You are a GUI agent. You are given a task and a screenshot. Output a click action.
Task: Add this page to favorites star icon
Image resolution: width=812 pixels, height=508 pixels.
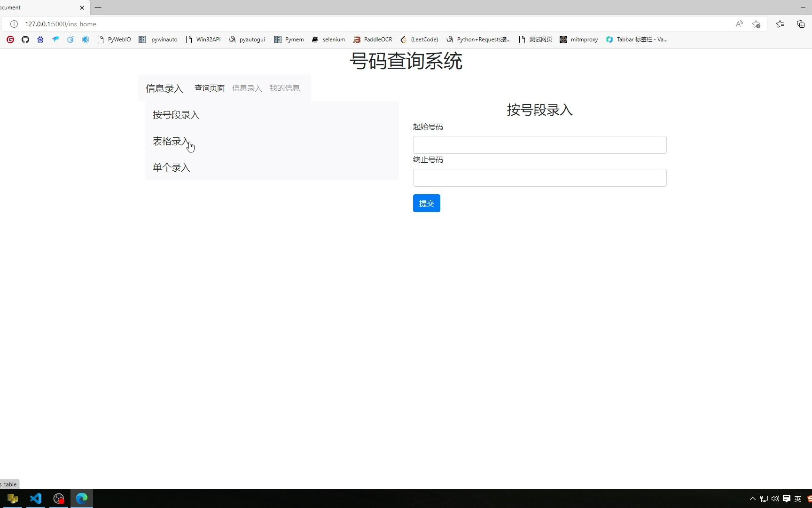tap(756, 24)
